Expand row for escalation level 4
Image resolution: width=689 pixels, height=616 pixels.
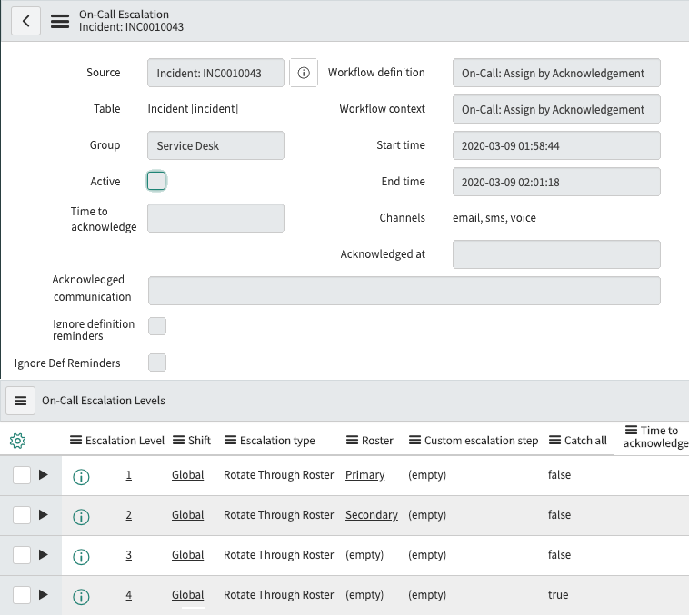tap(43, 594)
